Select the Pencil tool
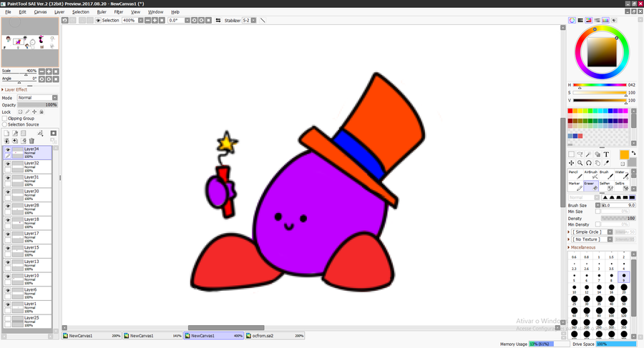644x348 pixels. pos(575,174)
